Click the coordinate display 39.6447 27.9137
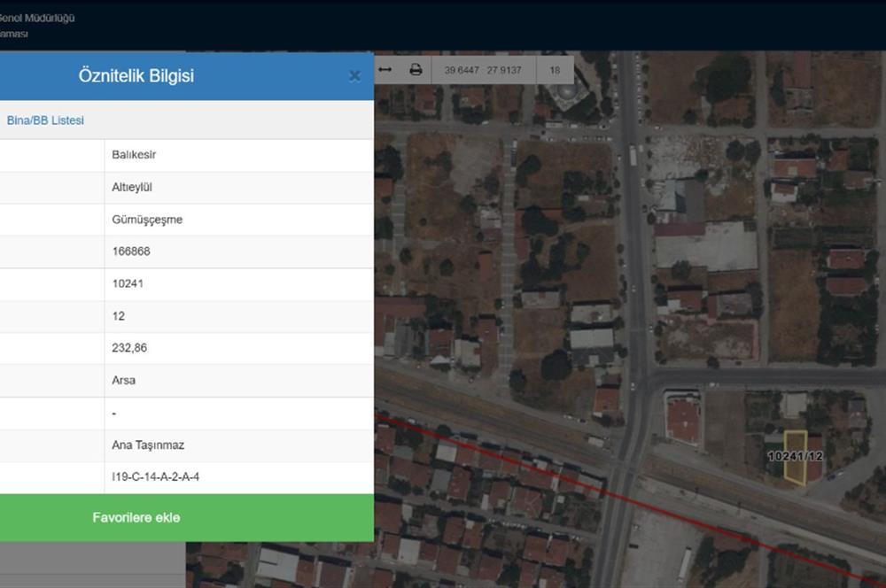The height and width of the screenshot is (588, 886). point(483,70)
